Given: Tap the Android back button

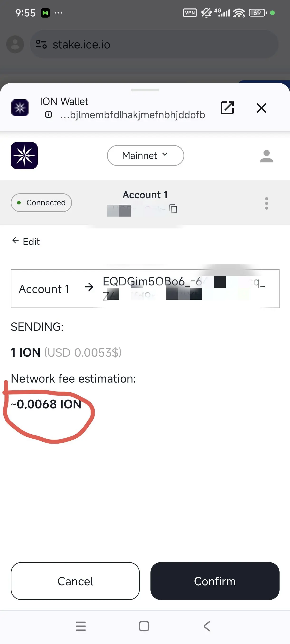Looking at the screenshot, I should coord(207,626).
